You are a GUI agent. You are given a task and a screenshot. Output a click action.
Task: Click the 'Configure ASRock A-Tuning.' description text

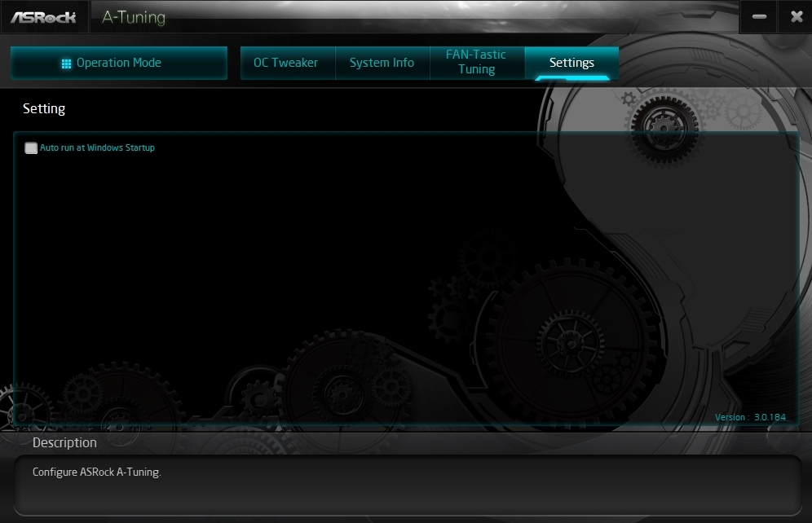pos(97,472)
